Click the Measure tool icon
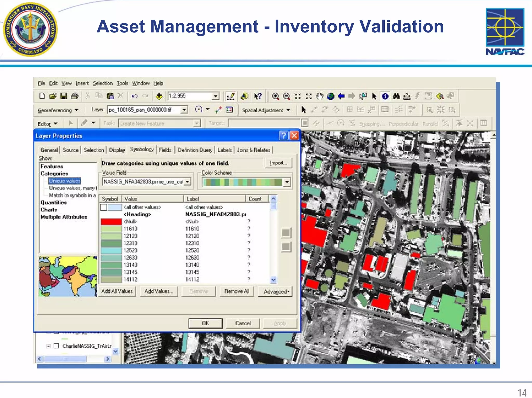The height and width of the screenshot is (398, 532). [x=407, y=96]
